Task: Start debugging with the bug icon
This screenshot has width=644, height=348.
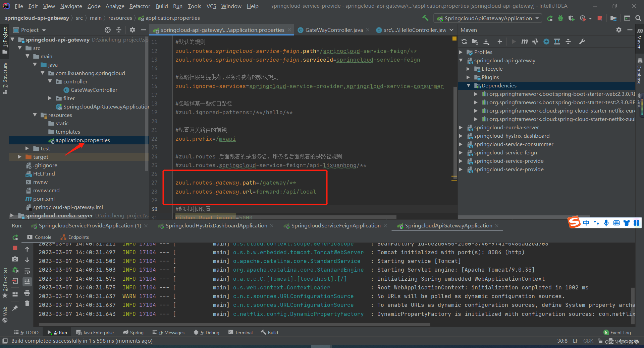Action: [560, 18]
